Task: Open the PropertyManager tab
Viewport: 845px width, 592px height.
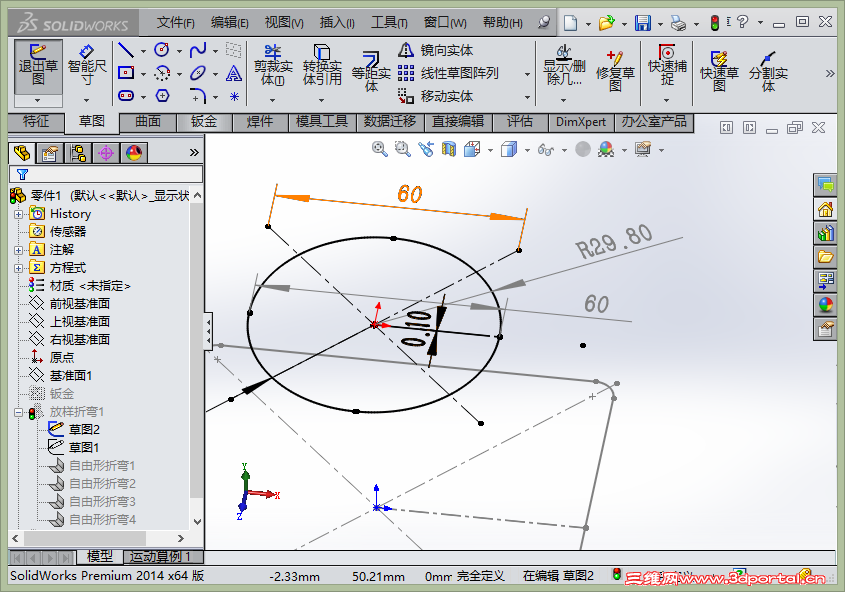Action: pos(50,154)
